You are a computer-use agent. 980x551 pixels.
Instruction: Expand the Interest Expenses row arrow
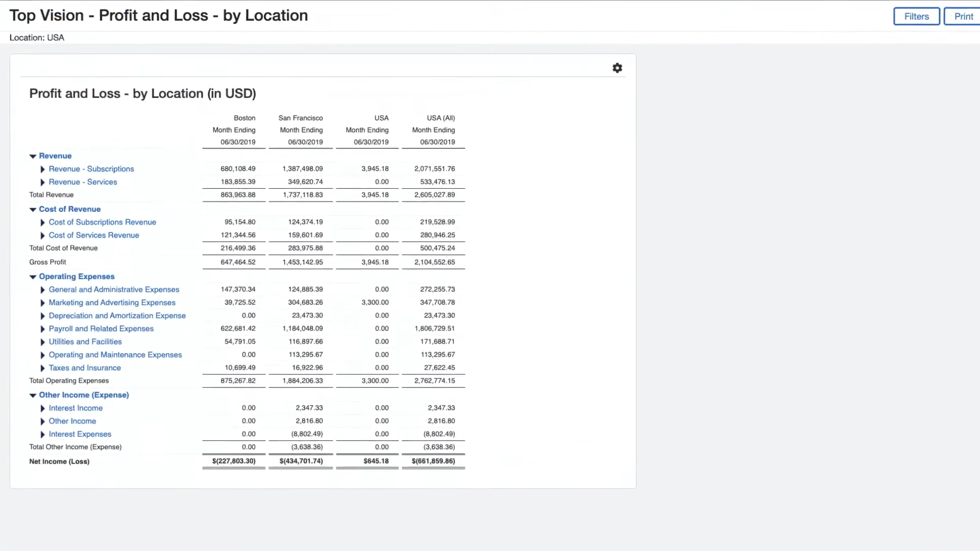(43, 435)
